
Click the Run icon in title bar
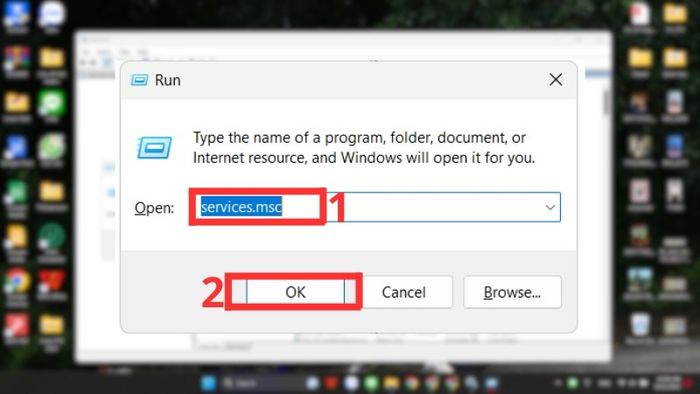pos(139,80)
